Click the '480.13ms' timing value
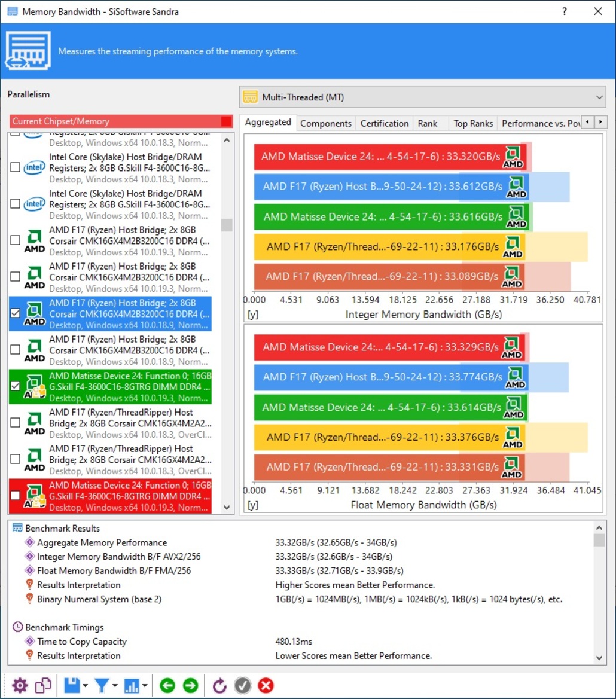 pos(294,641)
